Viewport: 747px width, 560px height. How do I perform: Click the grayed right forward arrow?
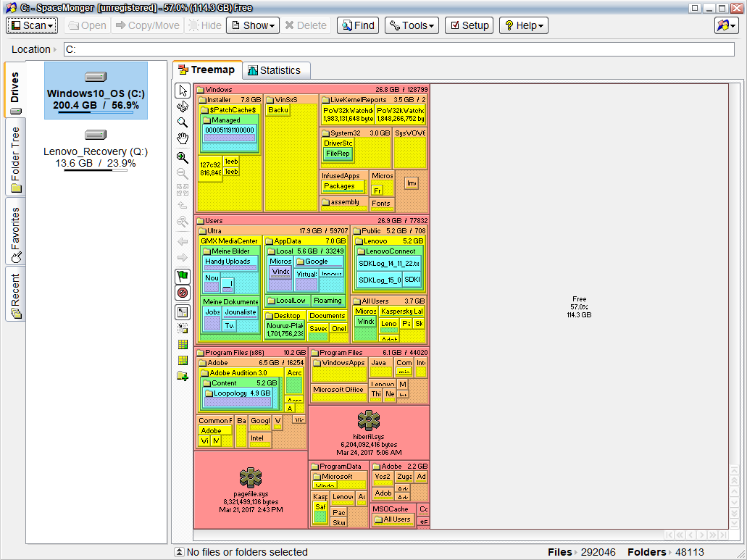[x=183, y=258]
